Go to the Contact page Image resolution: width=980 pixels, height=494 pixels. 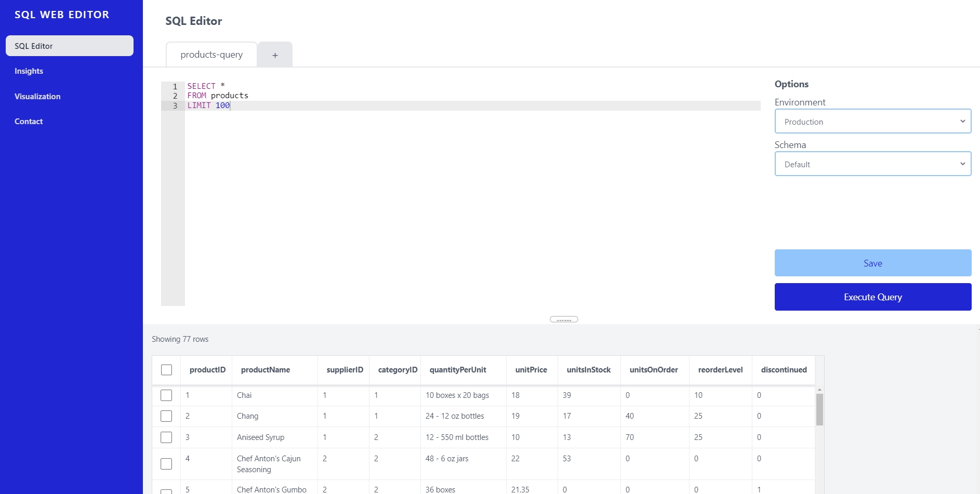click(29, 121)
